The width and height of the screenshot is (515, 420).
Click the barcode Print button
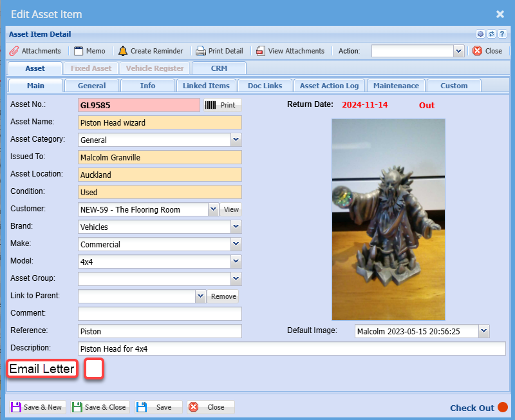click(222, 105)
